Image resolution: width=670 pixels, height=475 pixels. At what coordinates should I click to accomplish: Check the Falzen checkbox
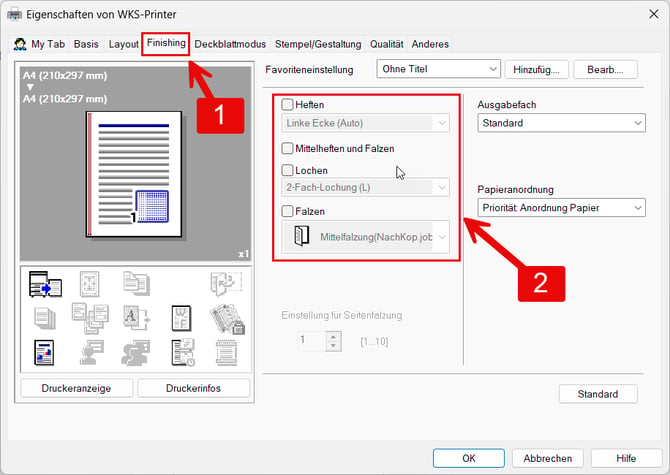pyautogui.click(x=288, y=211)
